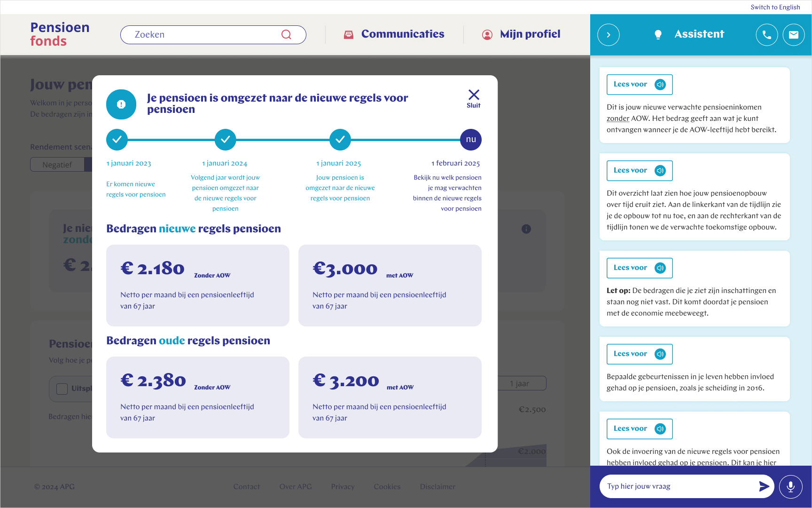Play Lees voor for 'Let op' message
812x508 pixels.
(x=640, y=268)
